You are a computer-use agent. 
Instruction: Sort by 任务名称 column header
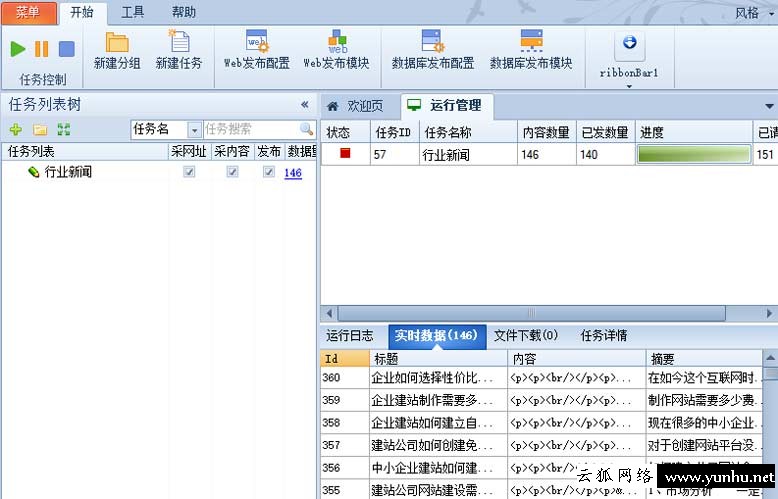tap(468, 132)
